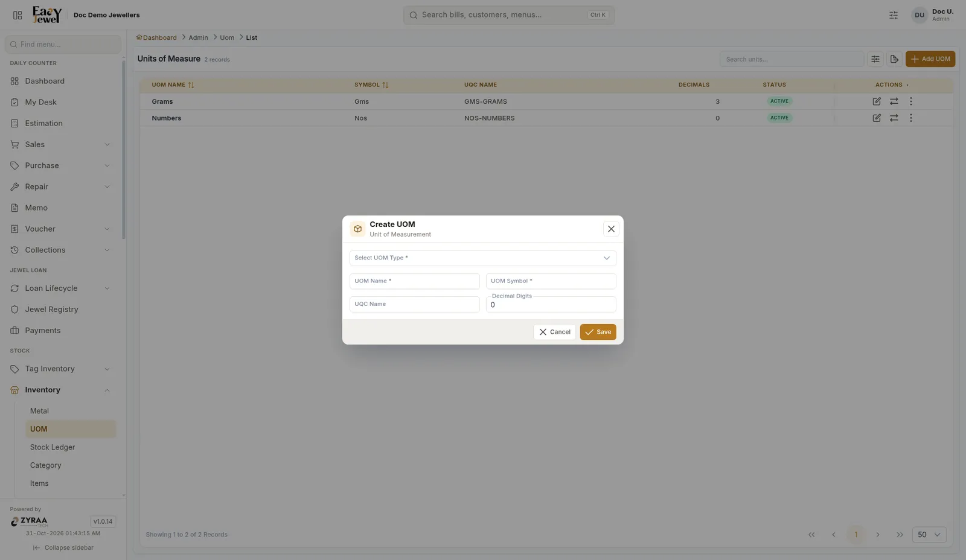Click the Save button in dialog
Screen dimensions: 966x560
tap(598, 332)
